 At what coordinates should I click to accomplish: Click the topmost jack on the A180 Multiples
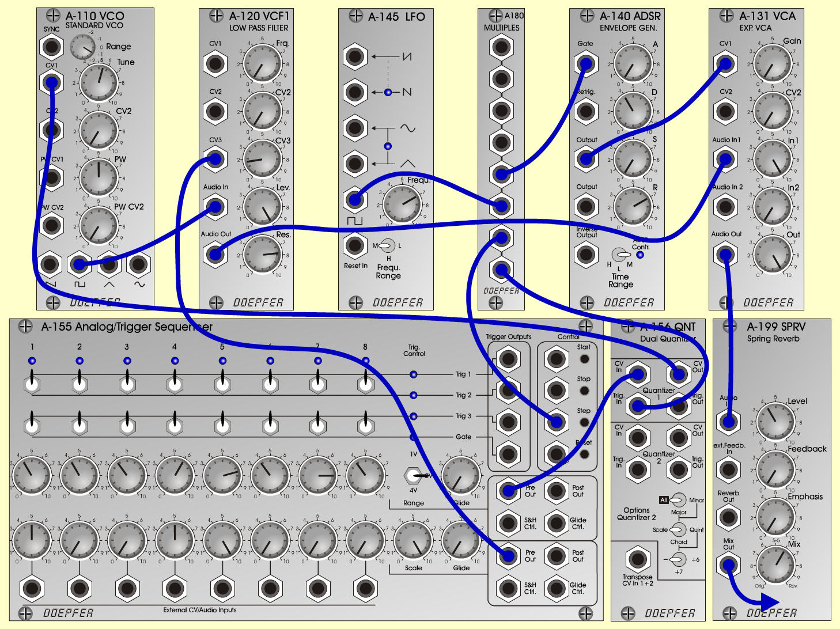pyautogui.click(x=501, y=47)
